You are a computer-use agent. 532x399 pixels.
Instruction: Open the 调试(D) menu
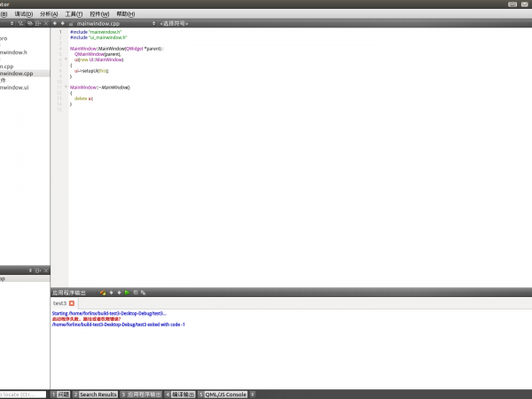click(24, 14)
